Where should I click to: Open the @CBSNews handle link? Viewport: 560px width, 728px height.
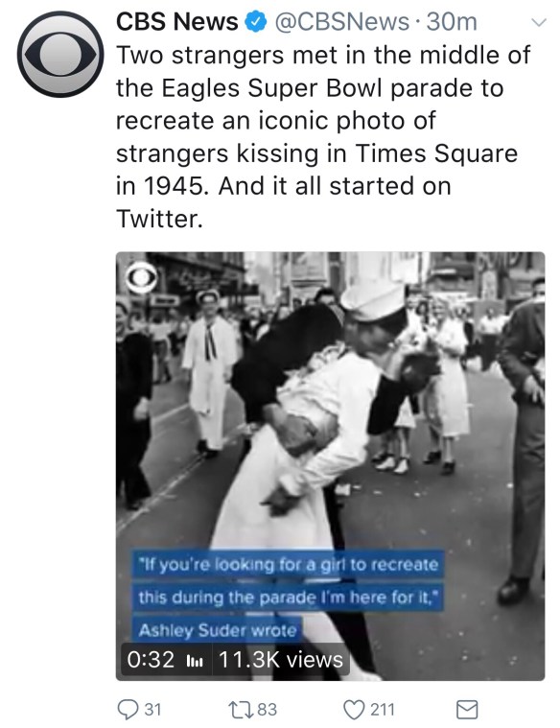click(x=342, y=22)
